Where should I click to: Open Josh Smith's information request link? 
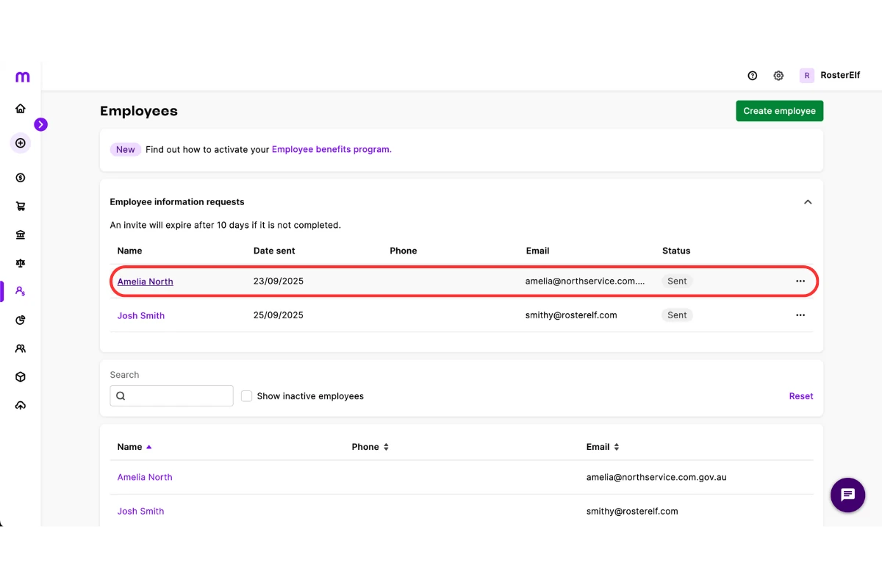141,315
